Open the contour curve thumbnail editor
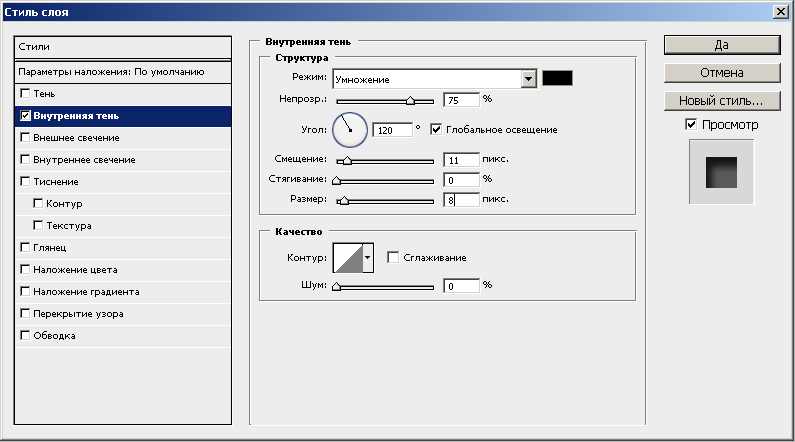Screen dimensions: 795x442 pos(348,257)
